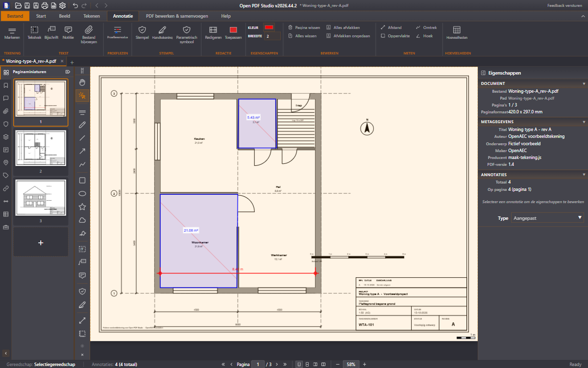Open the red Kleur color swatch
This screenshot has height=368, width=588.
point(269,27)
